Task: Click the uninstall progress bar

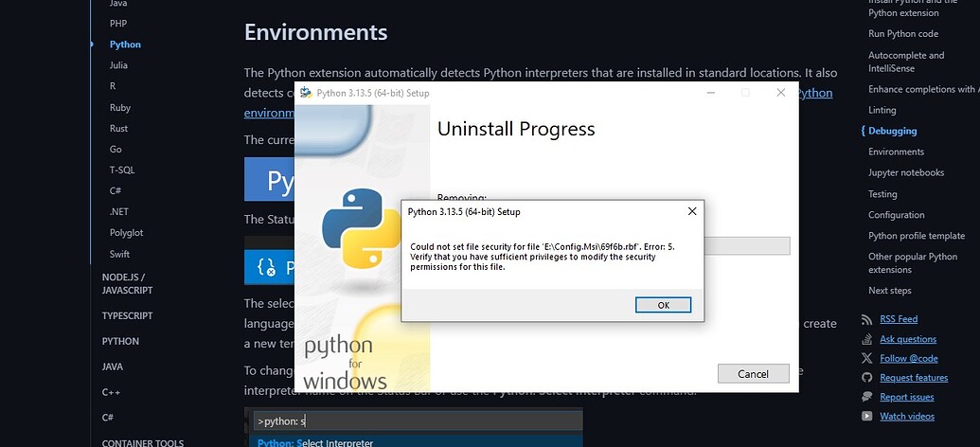Action: [747, 245]
